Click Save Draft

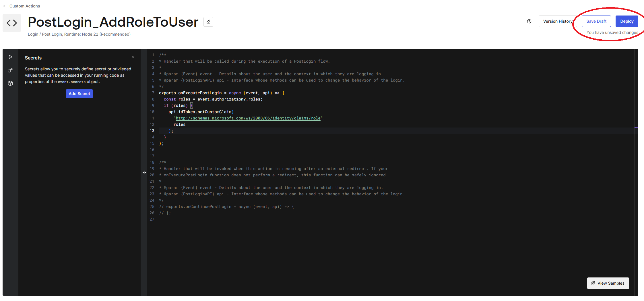pyautogui.click(x=596, y=21)
